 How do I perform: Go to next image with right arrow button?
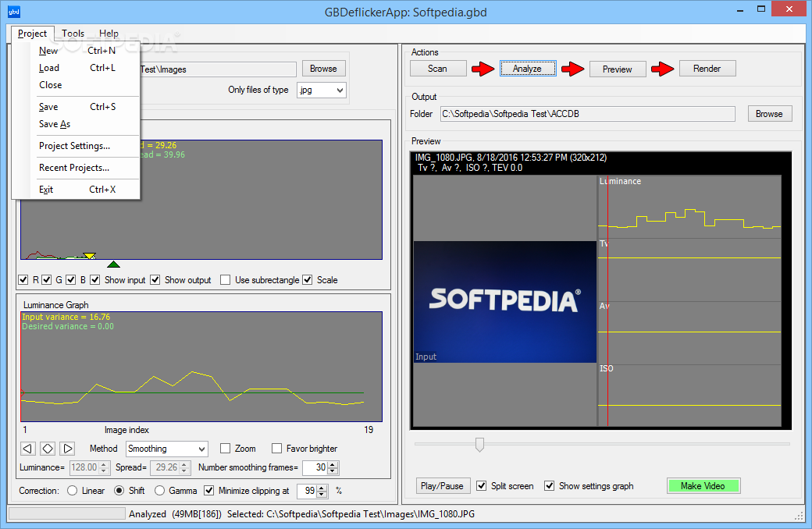click(67, 449)
